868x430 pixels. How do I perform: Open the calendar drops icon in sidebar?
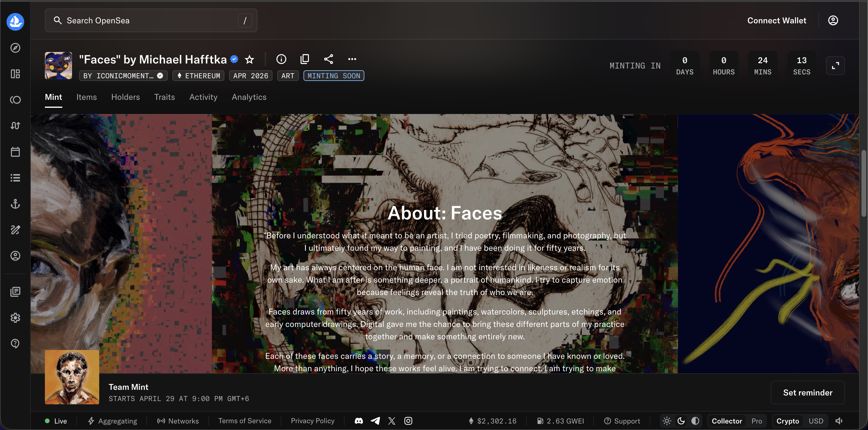tap(15, 152)
